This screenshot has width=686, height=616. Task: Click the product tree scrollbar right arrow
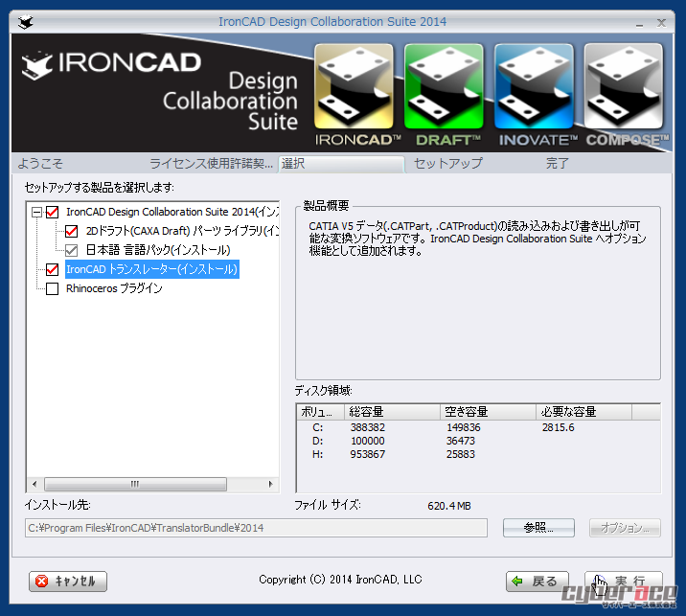270,484
